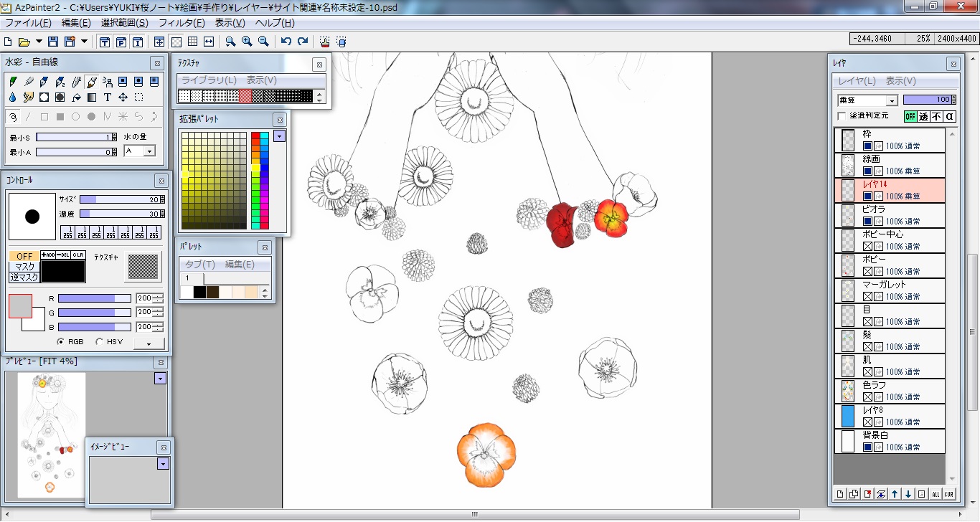The image size is (980, 522).
Task: Click the zoom in magnifier icon
Action: pos(247,42)
